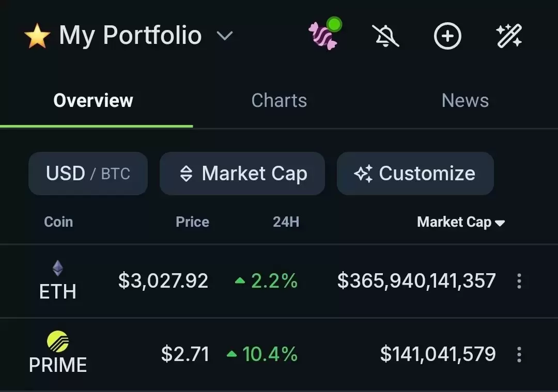Click the Ethereum coin logo
The height and width of the screenshot is (392, 558).
[x=58, y=268]
